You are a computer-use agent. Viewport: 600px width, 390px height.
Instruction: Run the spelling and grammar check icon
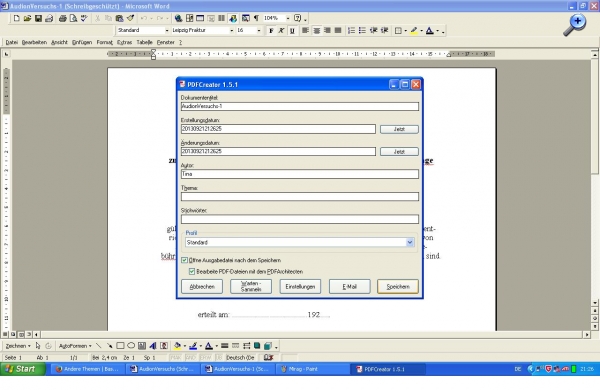click(84, 18)
